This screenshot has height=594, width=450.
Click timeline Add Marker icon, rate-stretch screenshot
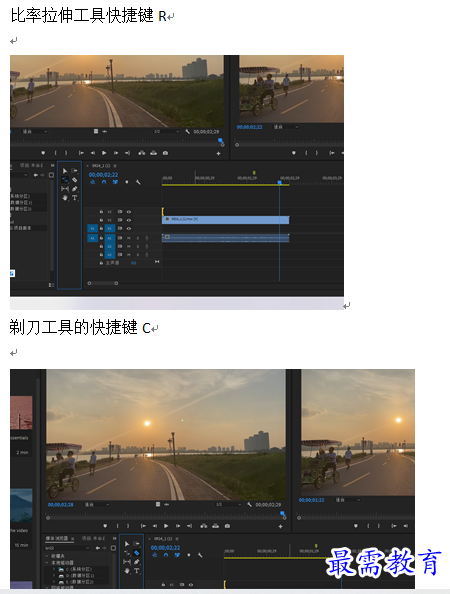point(127,182)
